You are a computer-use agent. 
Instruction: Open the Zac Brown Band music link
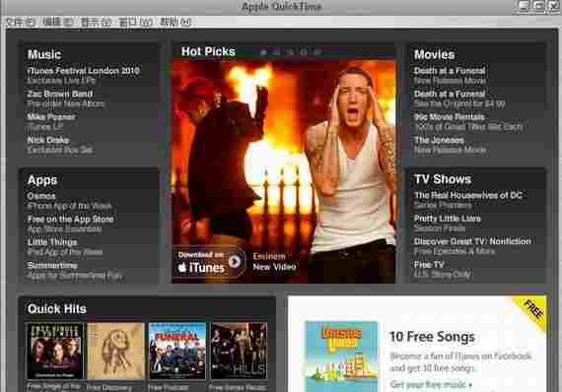click(x=60, y=94)
